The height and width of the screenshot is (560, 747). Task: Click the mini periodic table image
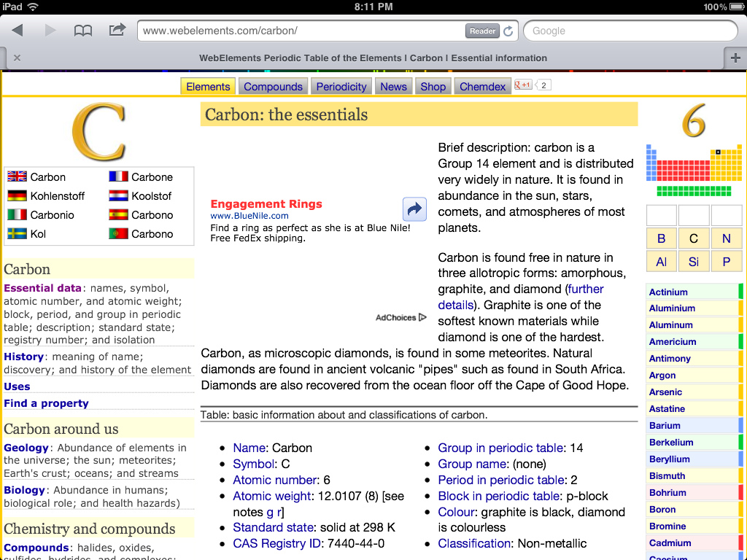(x=694, y=171)
